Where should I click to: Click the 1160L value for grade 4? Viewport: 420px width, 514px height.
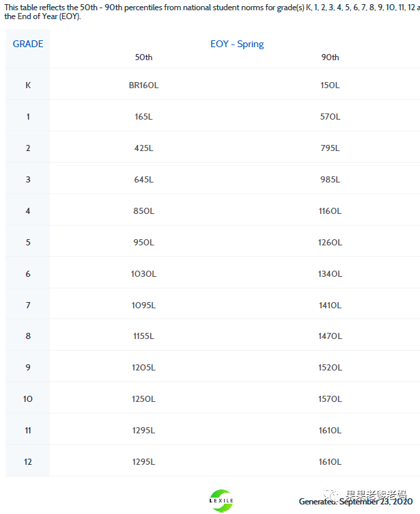click(x=330, y=211)
